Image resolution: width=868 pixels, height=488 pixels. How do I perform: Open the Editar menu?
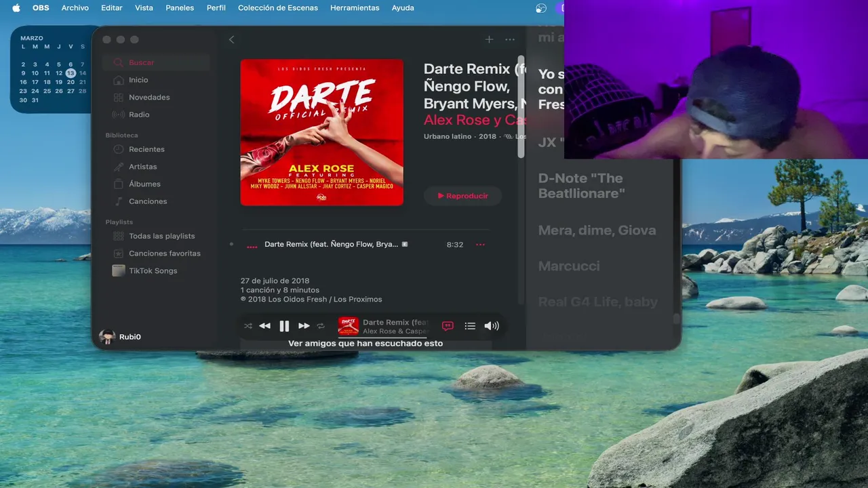[112, 8]
